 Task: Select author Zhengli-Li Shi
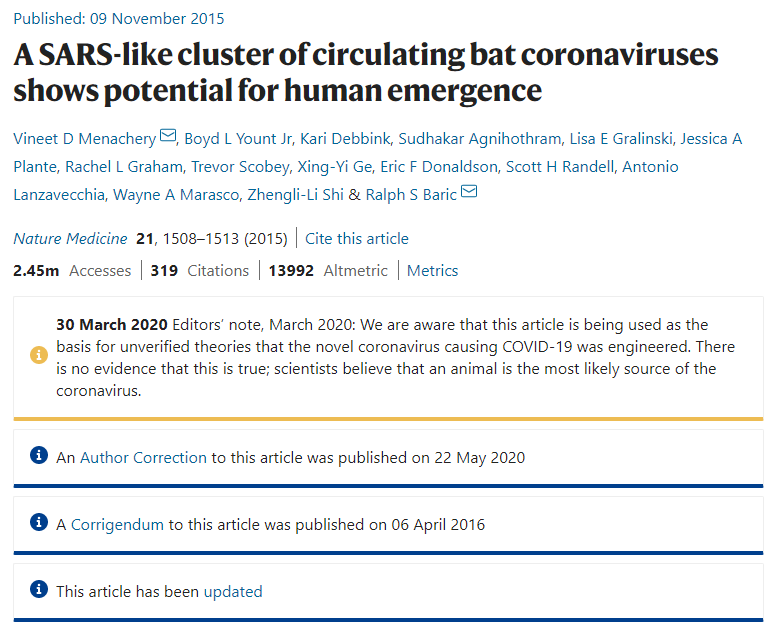295,195
